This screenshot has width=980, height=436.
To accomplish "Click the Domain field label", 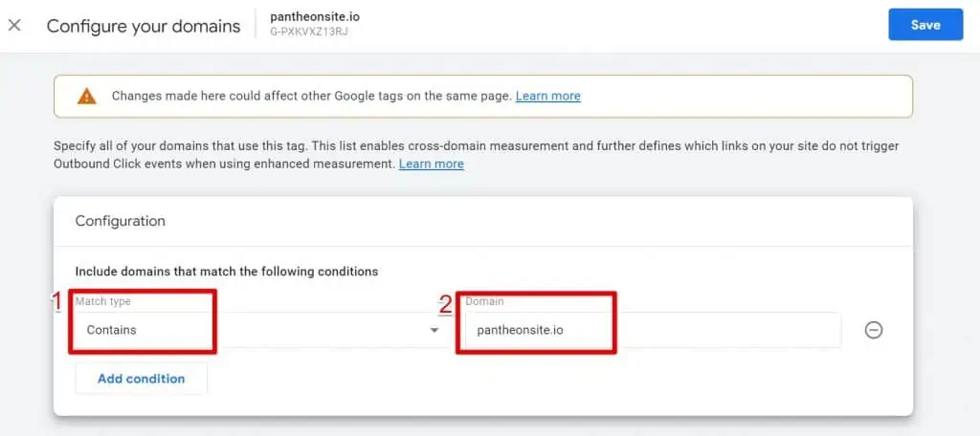I will coord(485,301).
